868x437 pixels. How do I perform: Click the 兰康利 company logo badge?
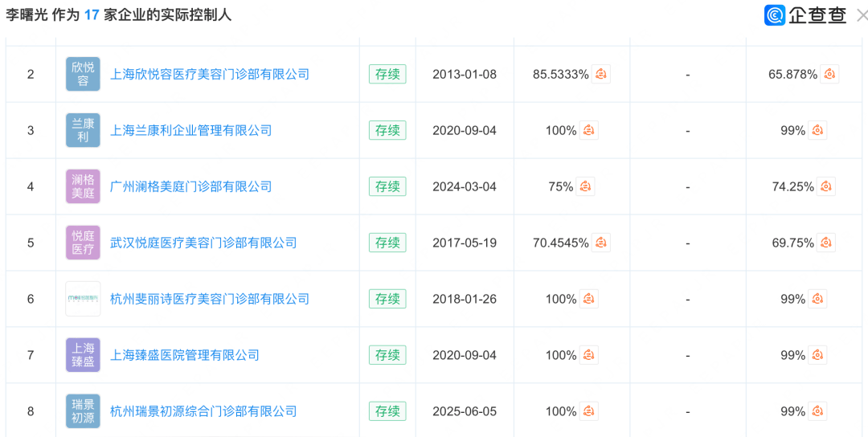coord(83,131)
